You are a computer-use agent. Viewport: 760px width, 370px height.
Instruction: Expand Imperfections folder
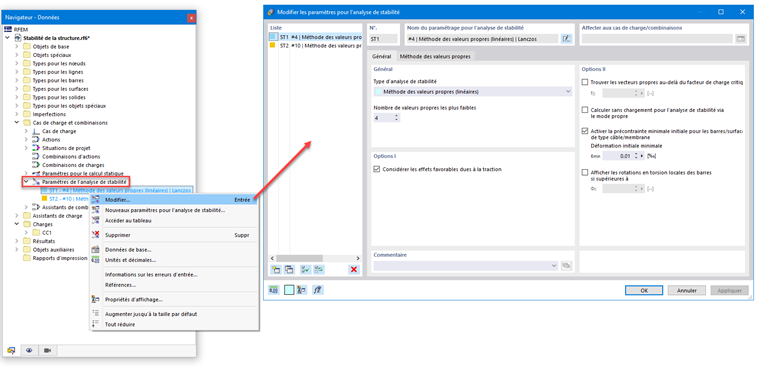point(17,114)
